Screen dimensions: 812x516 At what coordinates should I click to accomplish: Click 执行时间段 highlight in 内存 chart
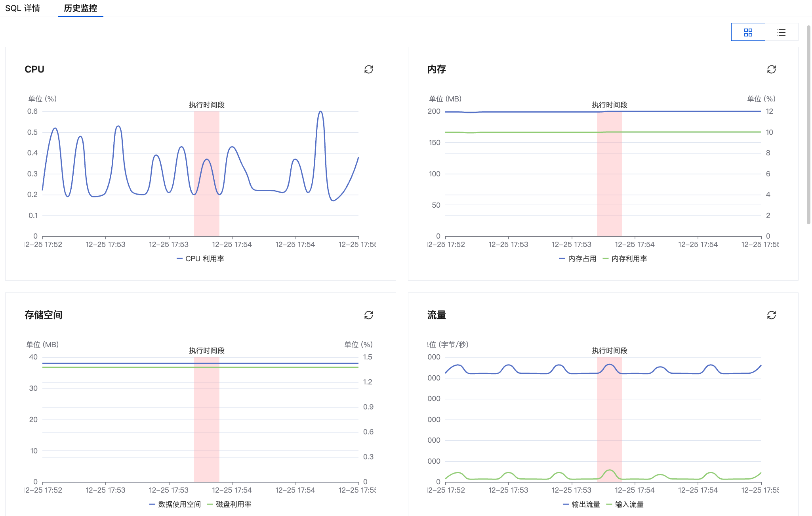[609, 174]
